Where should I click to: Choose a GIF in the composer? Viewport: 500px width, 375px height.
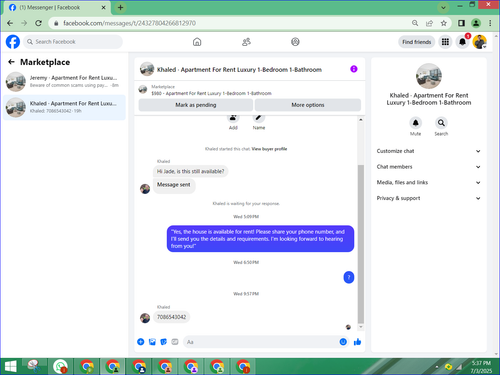coord(175,342)
